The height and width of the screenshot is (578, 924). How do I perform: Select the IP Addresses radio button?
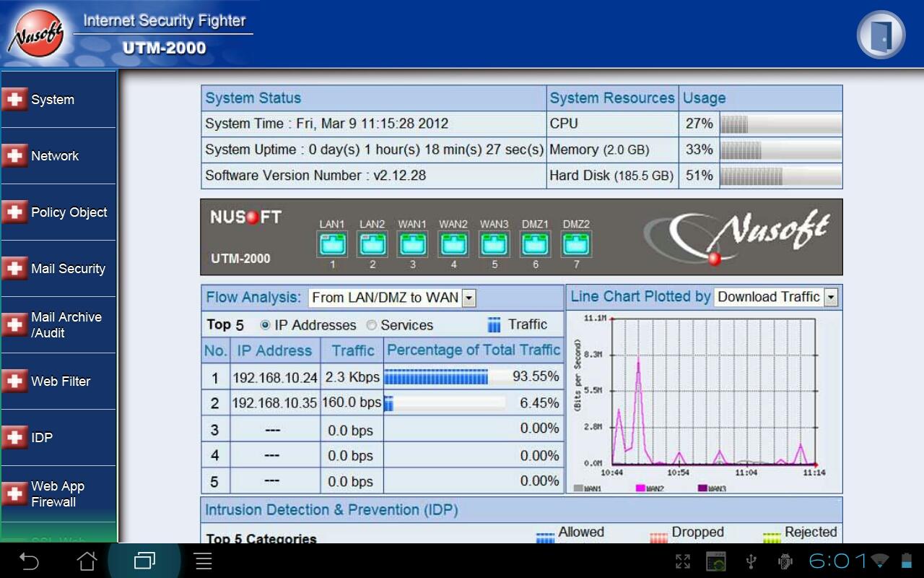coord(265,325)
